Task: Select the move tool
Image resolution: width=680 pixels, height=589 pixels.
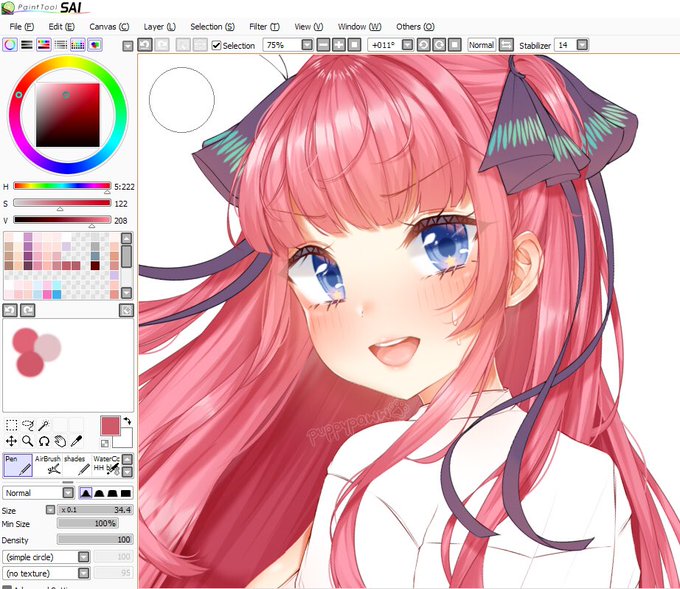Action: 11,441
